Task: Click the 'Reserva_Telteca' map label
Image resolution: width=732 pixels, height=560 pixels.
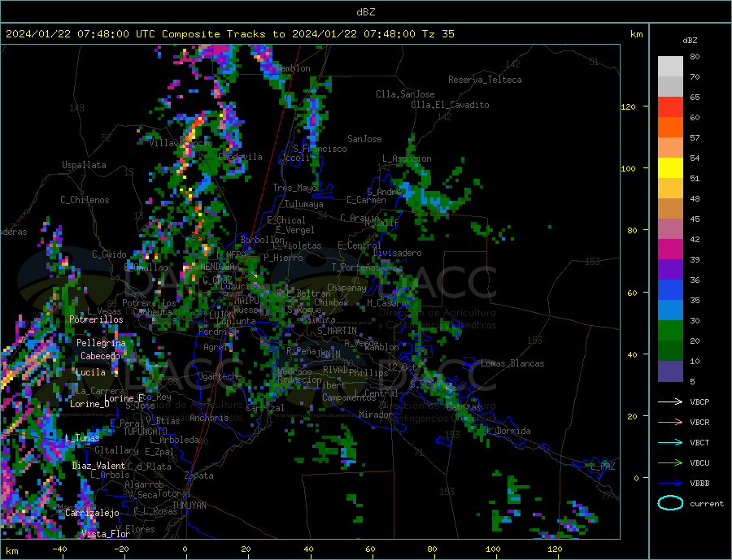Action: 485,80
